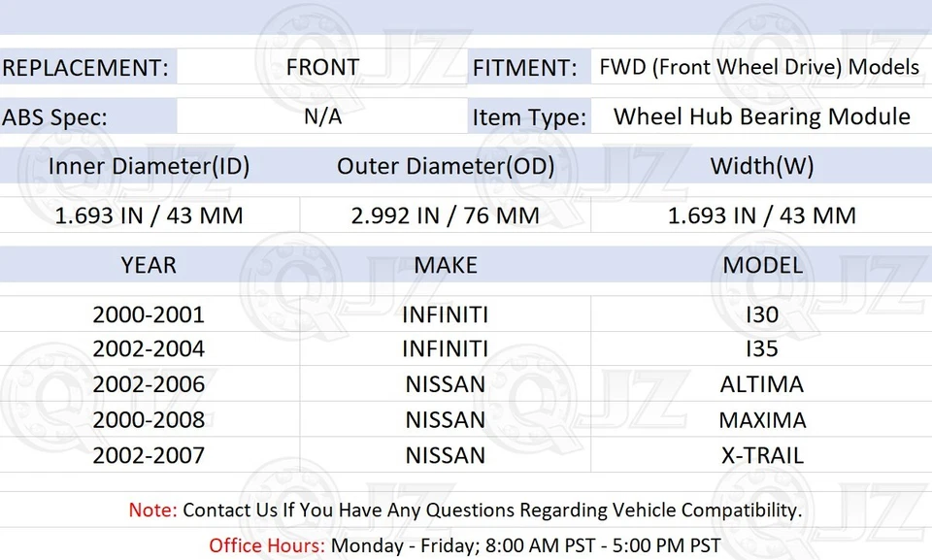Click the ABS Spec label cell

point(55,117)
